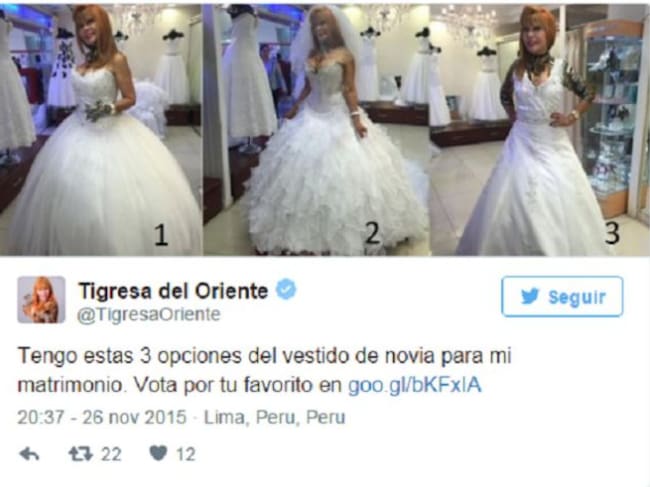Click the tweet text about vestido de novia
This screenshot has width=650, height=487.
click(265, 371)
